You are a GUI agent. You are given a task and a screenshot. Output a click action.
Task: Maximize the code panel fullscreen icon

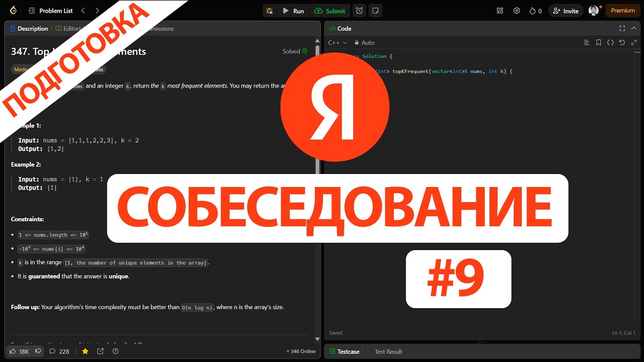point(622,29)
